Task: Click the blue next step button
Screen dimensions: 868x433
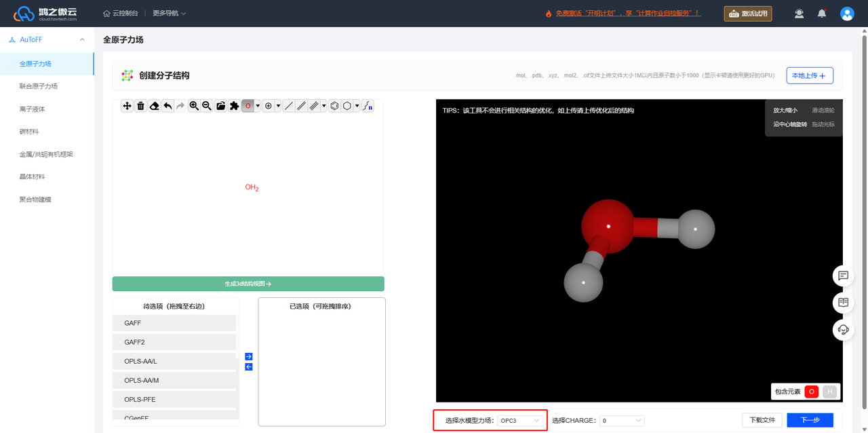Action: coord(810,420)
